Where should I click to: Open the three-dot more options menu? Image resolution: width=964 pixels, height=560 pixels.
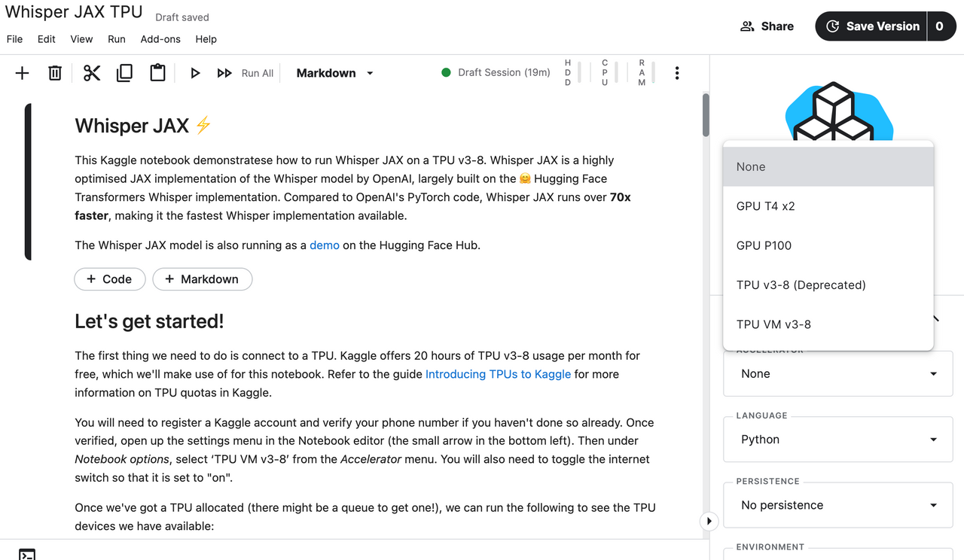coord(677,73)
